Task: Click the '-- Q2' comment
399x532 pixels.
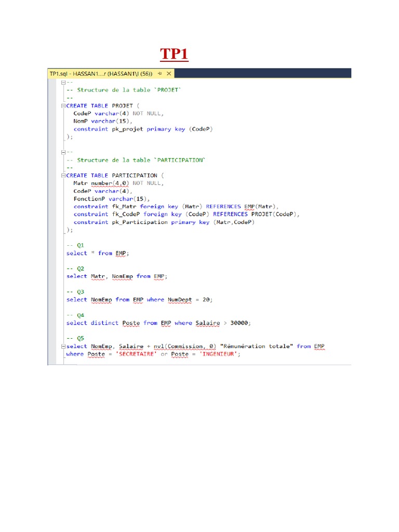Action: (75, 269)
